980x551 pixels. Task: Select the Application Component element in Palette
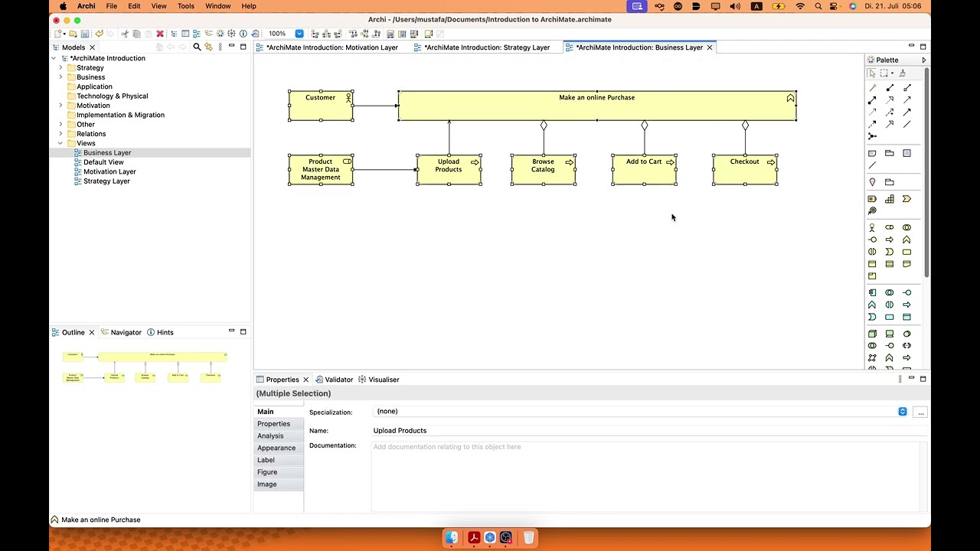pos(872,292)
